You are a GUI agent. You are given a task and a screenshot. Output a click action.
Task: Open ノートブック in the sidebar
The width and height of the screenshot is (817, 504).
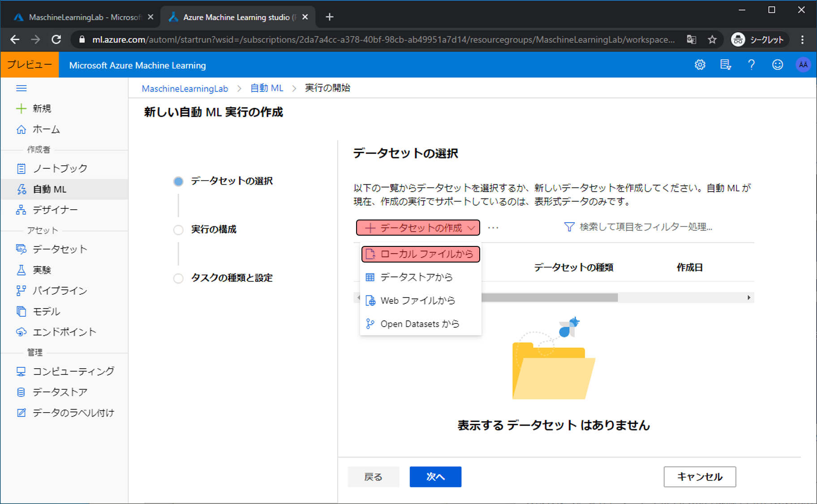tap(60, 168)
